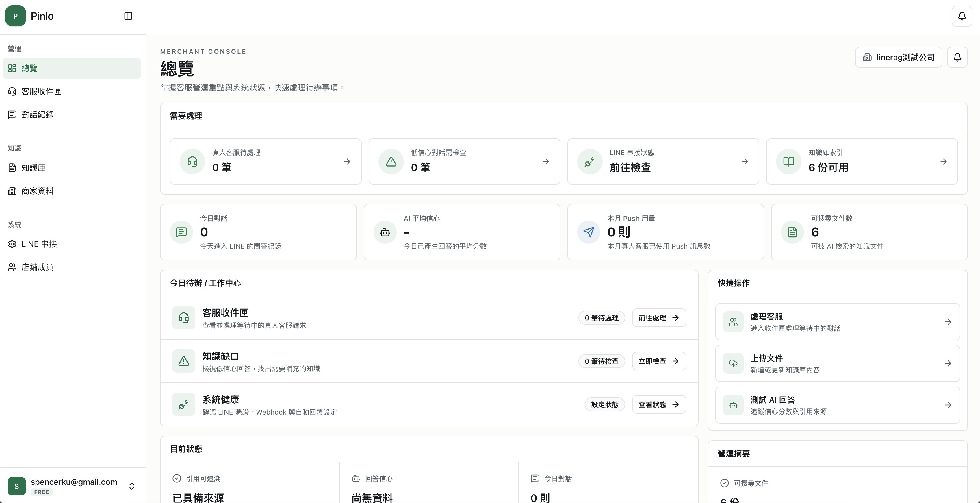Click paper plane icon in 本月 Push 用量 card
The width and height of the screenshot is (980, 503).
(589, 232)
